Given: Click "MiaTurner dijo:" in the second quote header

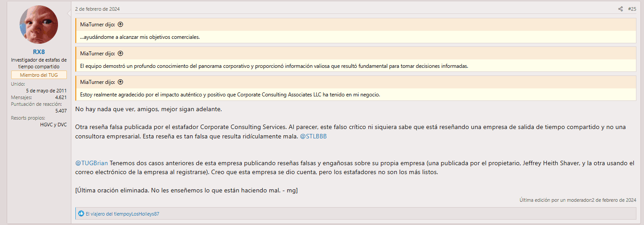Looking at the screenshot, I should 98,54.
